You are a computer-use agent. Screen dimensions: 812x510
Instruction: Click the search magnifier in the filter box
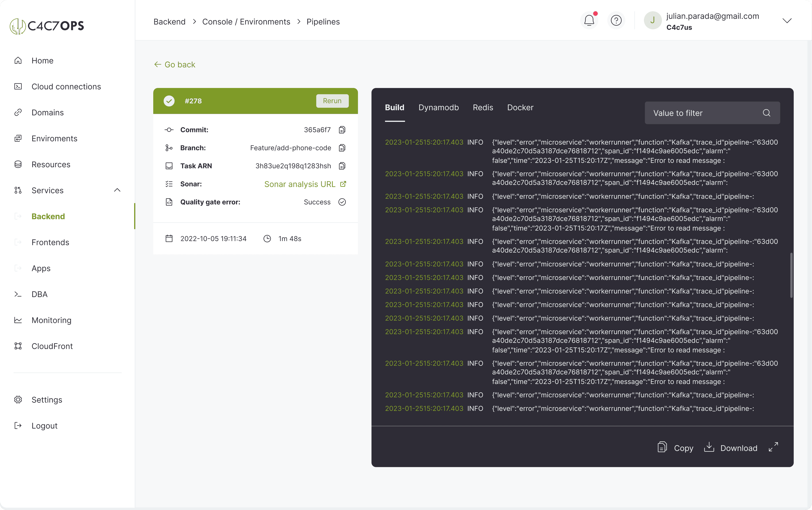point(766,113)
